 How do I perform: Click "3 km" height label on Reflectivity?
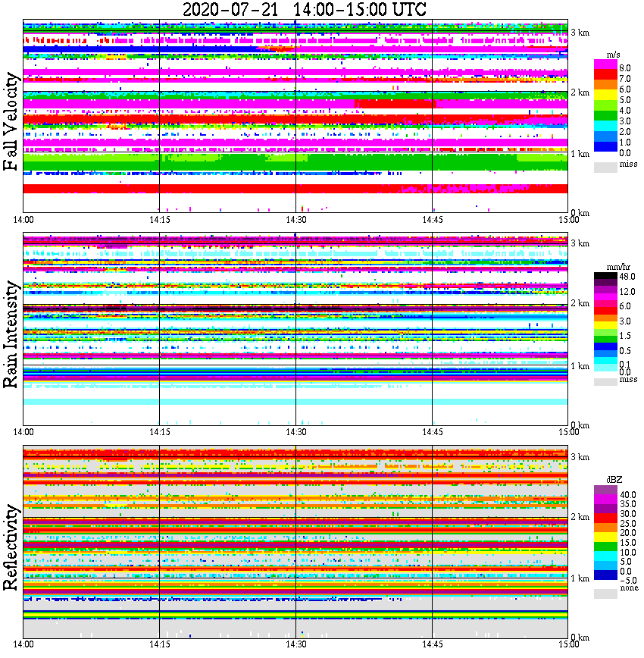pyautogui.click(x=580, y=457)
